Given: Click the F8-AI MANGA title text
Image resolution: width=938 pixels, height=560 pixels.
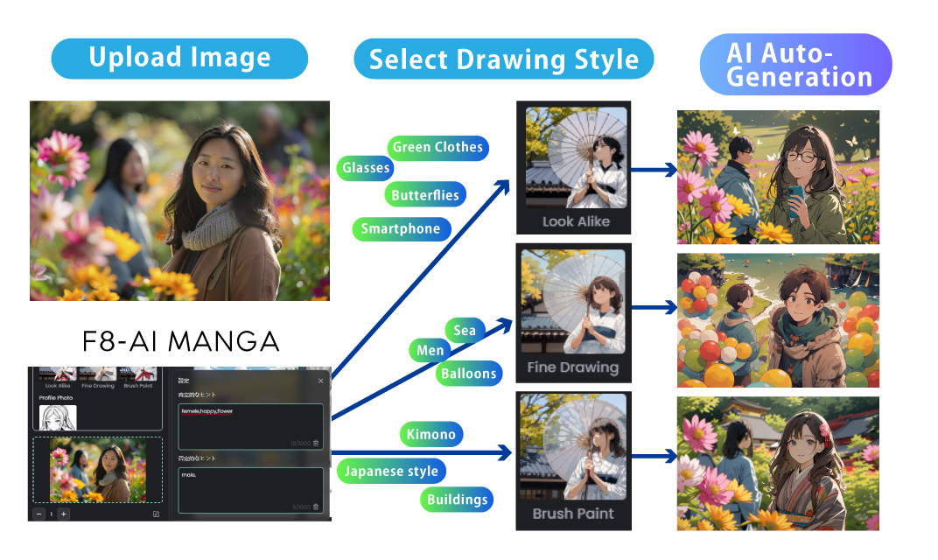Looking at the screenshot, I should pyautogui.click(x=180, y=341).
